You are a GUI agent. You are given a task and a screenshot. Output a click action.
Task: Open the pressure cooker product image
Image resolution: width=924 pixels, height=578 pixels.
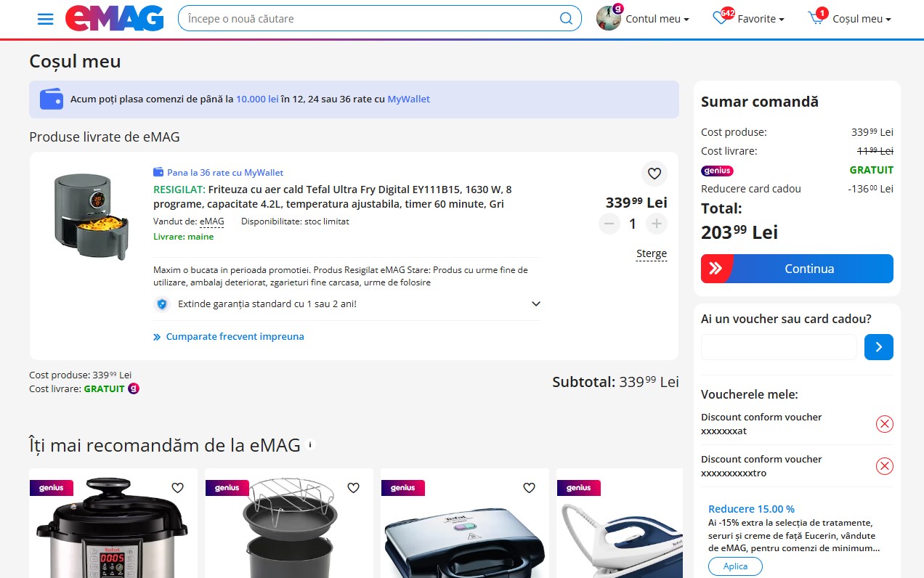point(113,529)
